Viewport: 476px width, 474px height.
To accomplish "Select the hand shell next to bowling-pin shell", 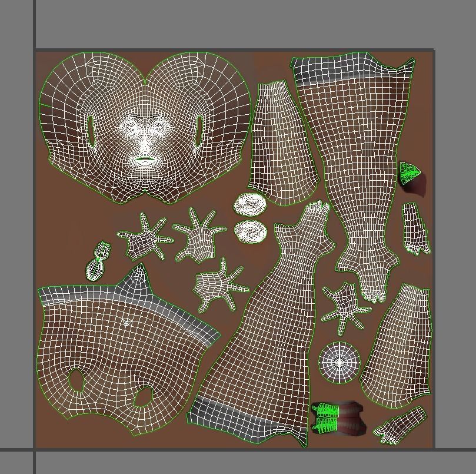I will (x=145, y=238).
